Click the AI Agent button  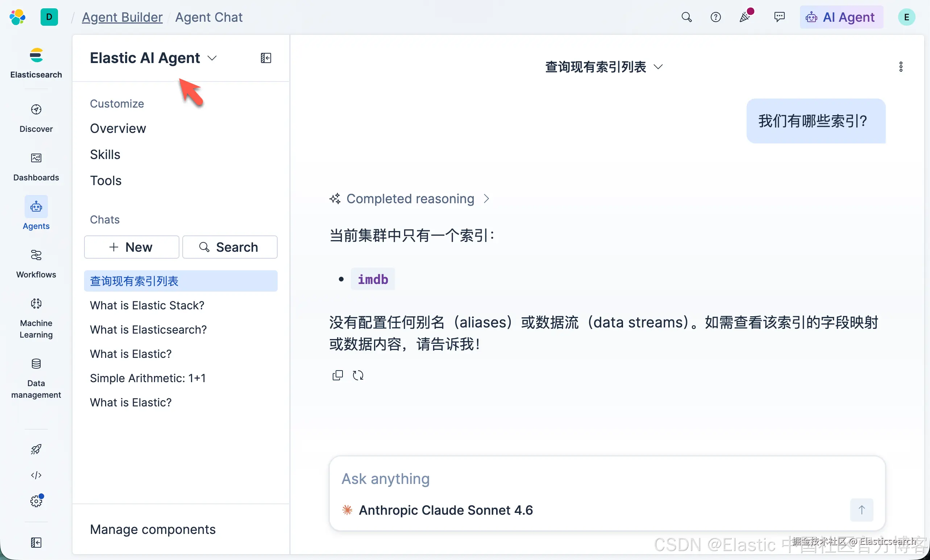point(841,17)
